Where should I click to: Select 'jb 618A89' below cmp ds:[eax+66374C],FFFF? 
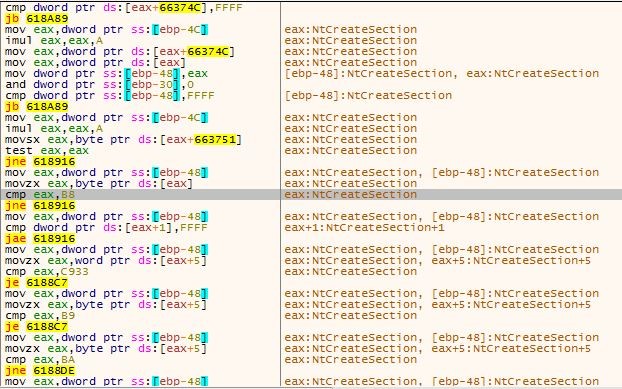(x=36, y=19)
